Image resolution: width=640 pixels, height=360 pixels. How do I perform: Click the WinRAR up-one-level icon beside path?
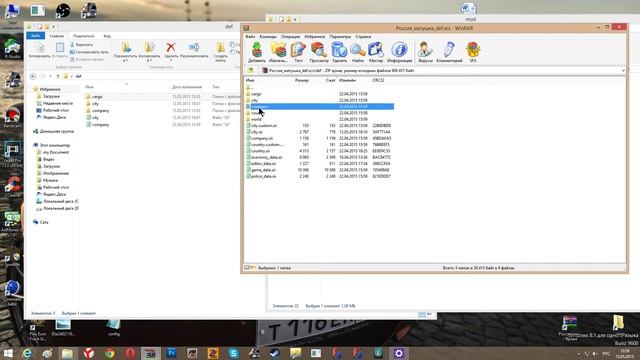point(251,71)
